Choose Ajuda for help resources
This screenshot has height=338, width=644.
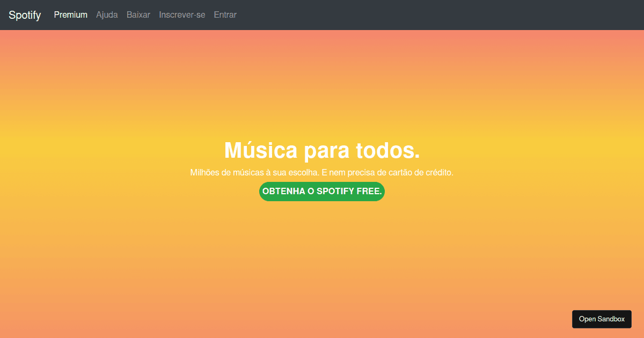coord(107,15)
